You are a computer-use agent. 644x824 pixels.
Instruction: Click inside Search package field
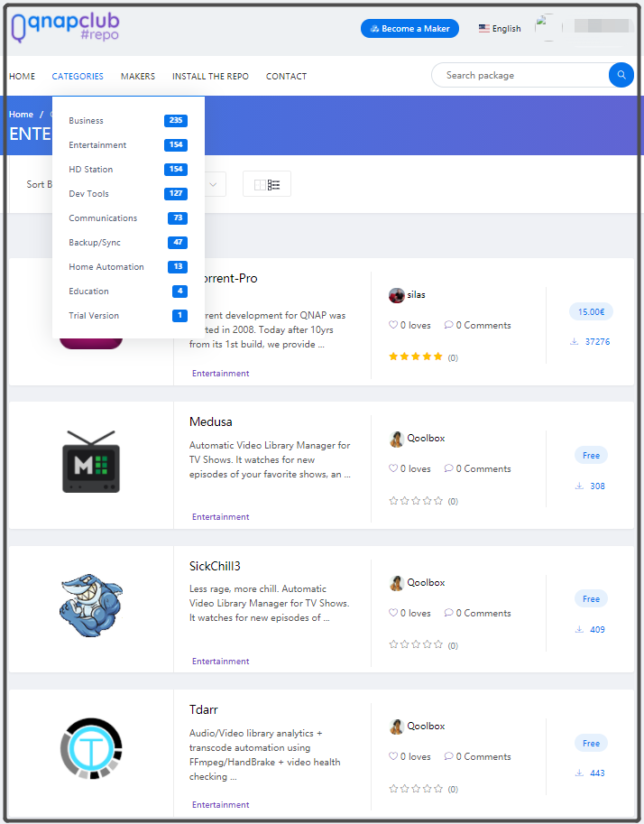[520, 75]
